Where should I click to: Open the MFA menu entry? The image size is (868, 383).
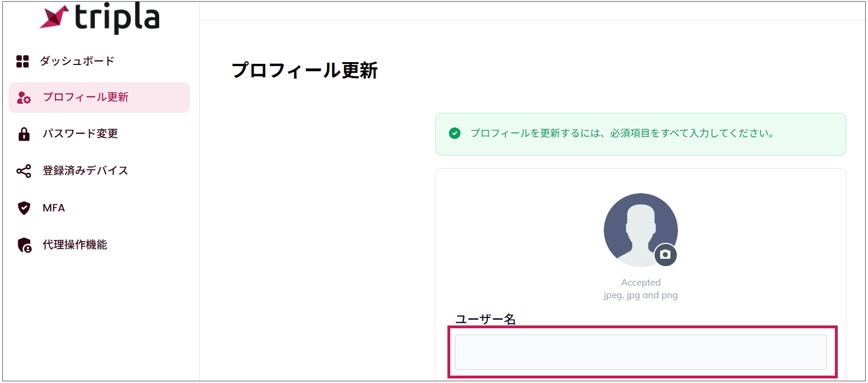54,208
